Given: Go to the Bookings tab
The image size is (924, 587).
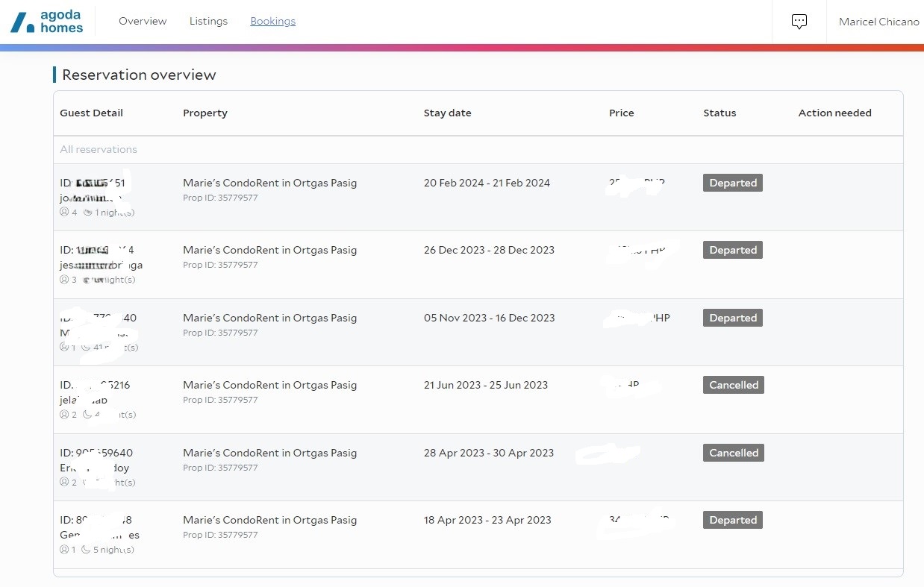Looking at the screenshot, I should click(x=272, y=21).
